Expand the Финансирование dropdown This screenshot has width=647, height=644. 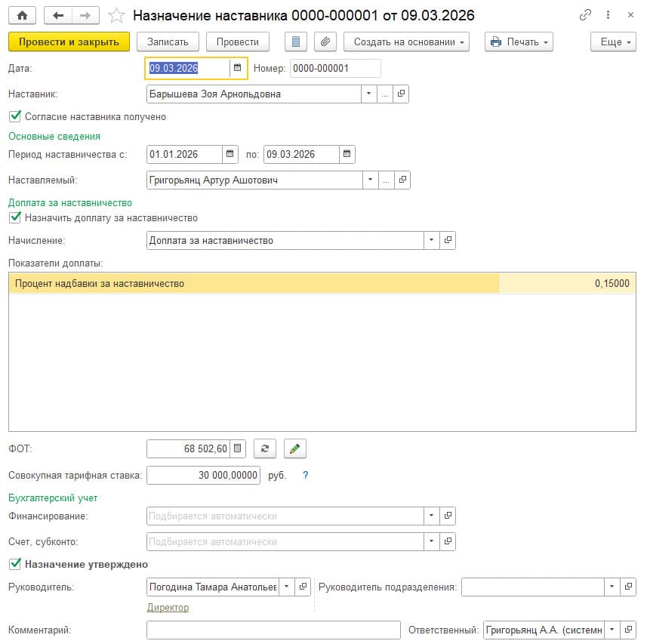(x=432, y=516)
